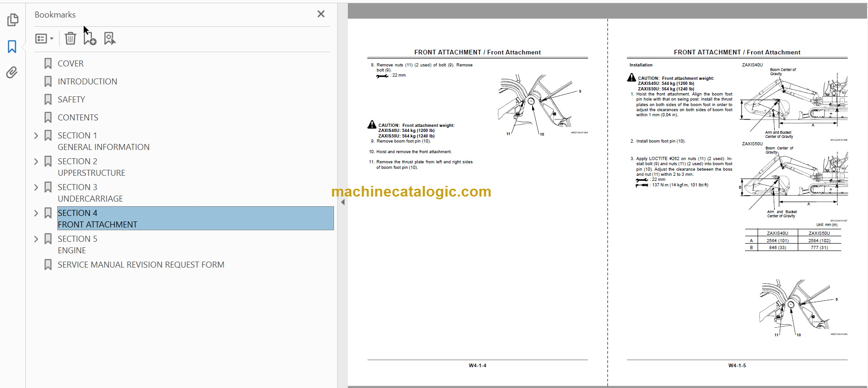Expand SECTION 1 GENERAL INFORMATION bookmark
This screenshot has height=388, width=868.
click(36, 136)
